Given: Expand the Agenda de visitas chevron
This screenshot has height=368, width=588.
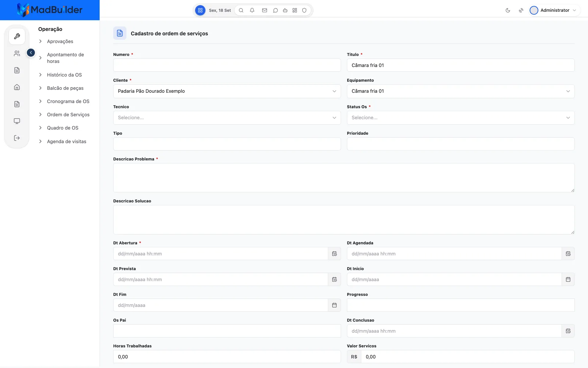Looking at the screenshot, I should point(40,141).
